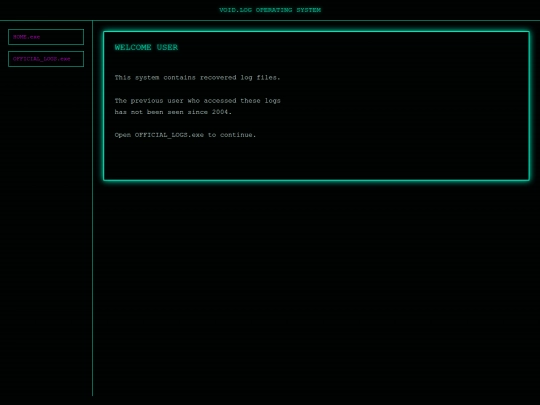
Task: Open HOME.exe in the sidebar
Action: [x=46, y=37]
